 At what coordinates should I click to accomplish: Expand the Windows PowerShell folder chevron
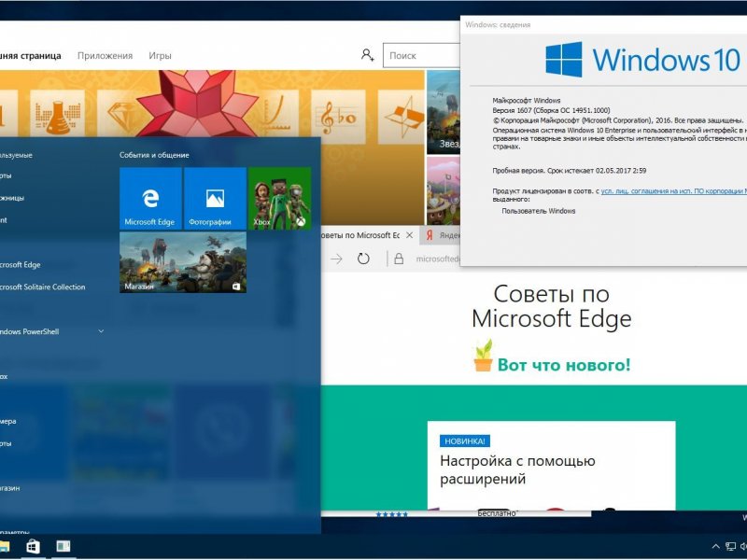[x=101, y=331]
